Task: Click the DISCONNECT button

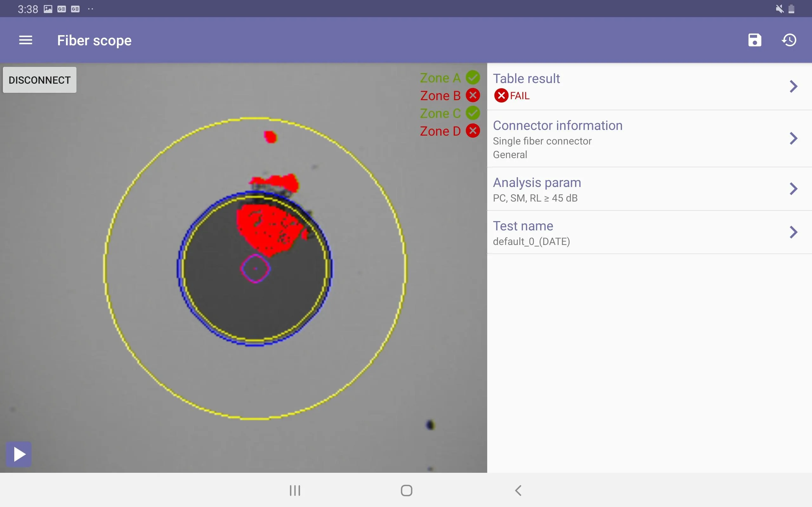Action: (x=40, y=80)
